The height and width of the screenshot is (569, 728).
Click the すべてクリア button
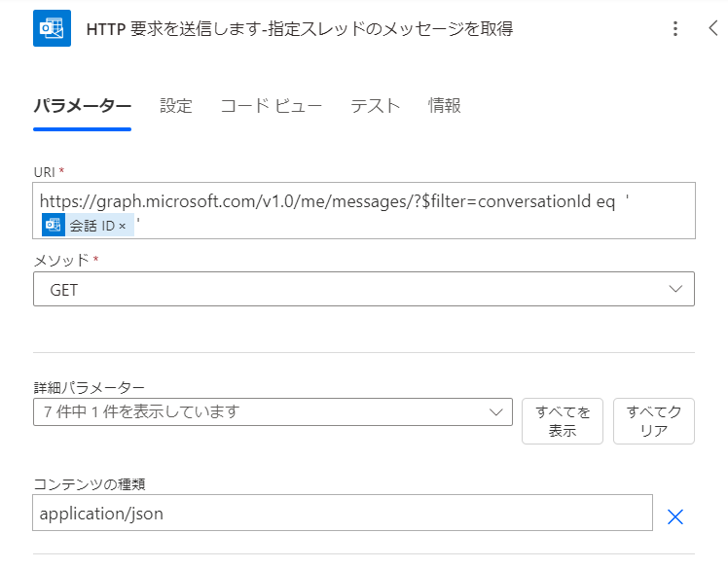click(x=654, y=421)
